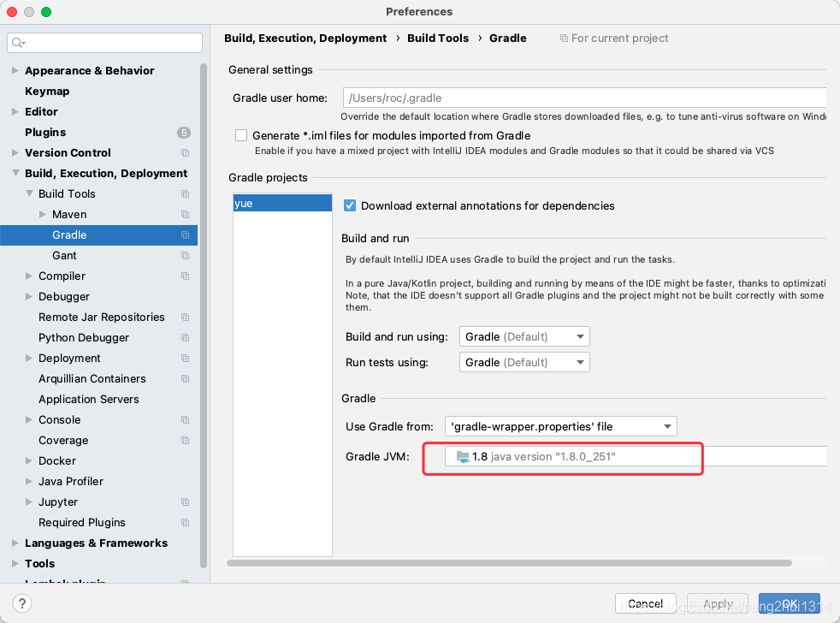Click the Cancel button

(645, 603)
